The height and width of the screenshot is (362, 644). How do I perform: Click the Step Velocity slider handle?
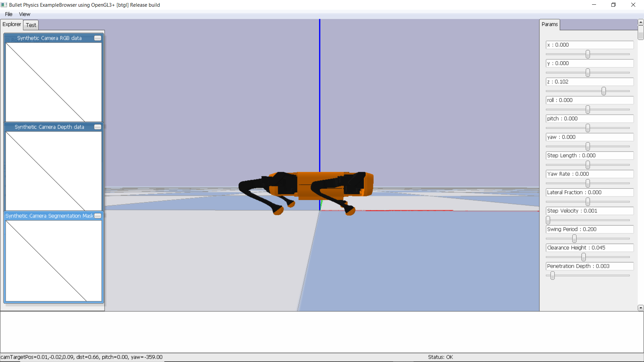point(548,220)
